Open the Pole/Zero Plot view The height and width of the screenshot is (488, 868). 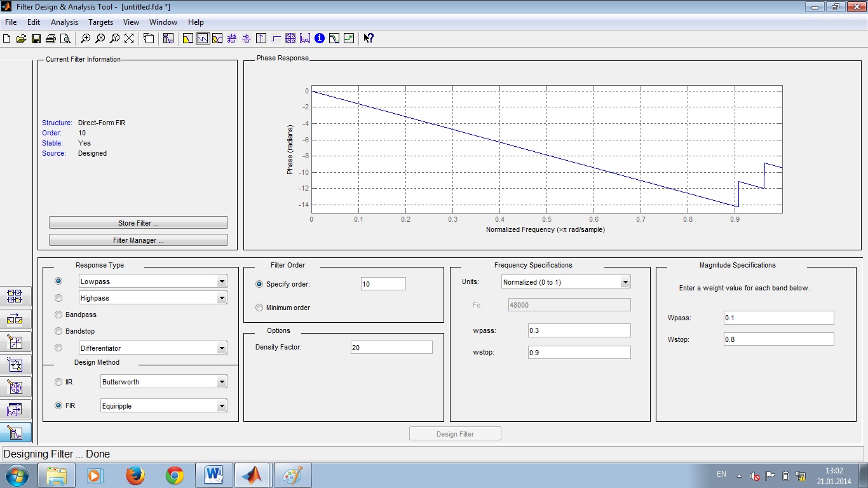(x=290, y=39)
